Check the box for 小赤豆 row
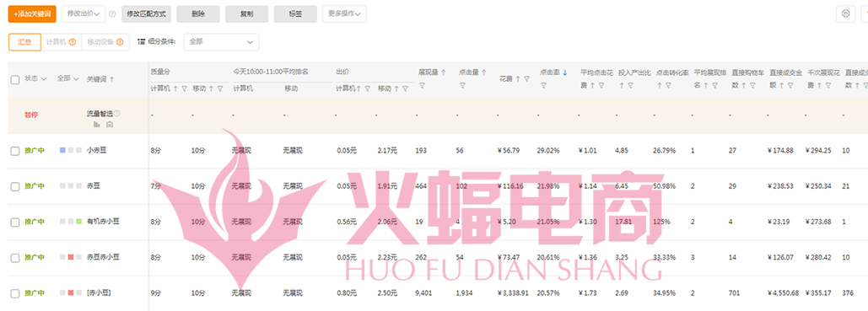The width and height of the screenshot is (868, 311). [15, 151]
